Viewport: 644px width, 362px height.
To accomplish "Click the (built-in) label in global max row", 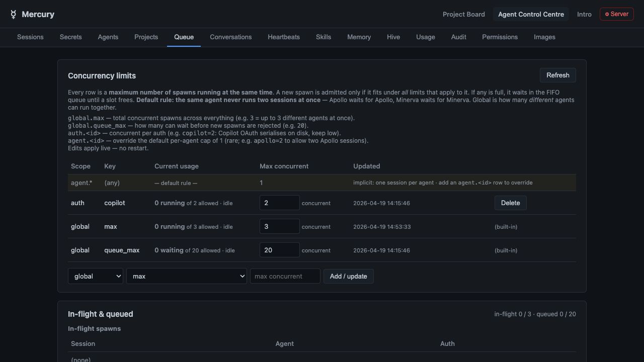I will (x=506, y=227).
